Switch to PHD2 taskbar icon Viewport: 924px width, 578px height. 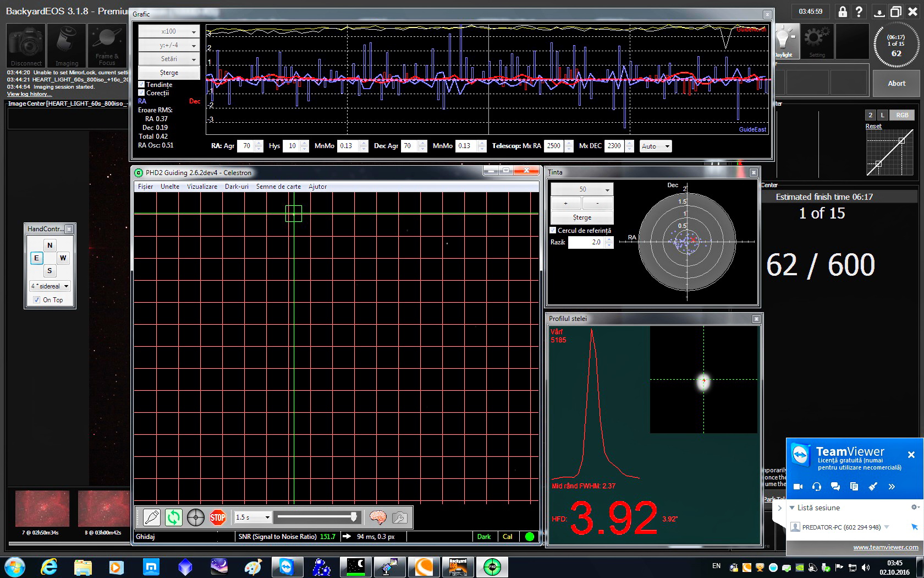492,567
